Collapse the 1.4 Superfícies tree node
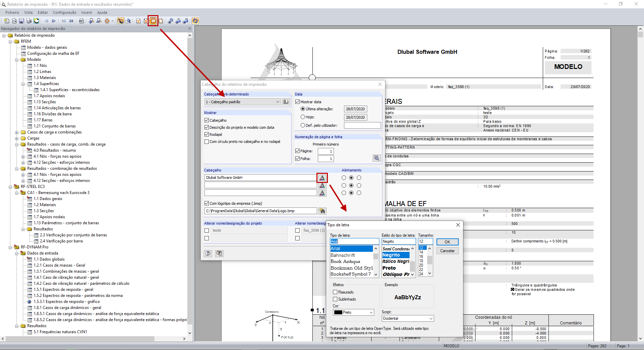 (x=23, y=84)
